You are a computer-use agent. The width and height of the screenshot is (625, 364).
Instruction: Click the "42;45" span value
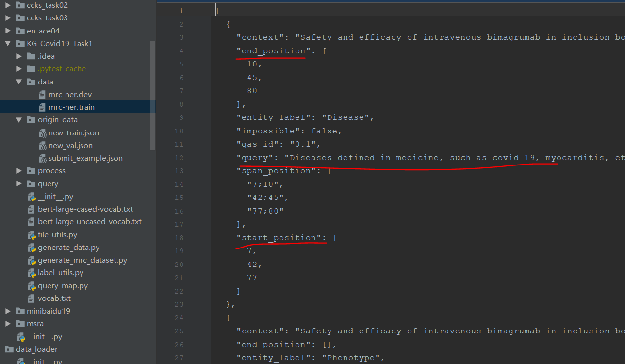(x=265, y=198)
